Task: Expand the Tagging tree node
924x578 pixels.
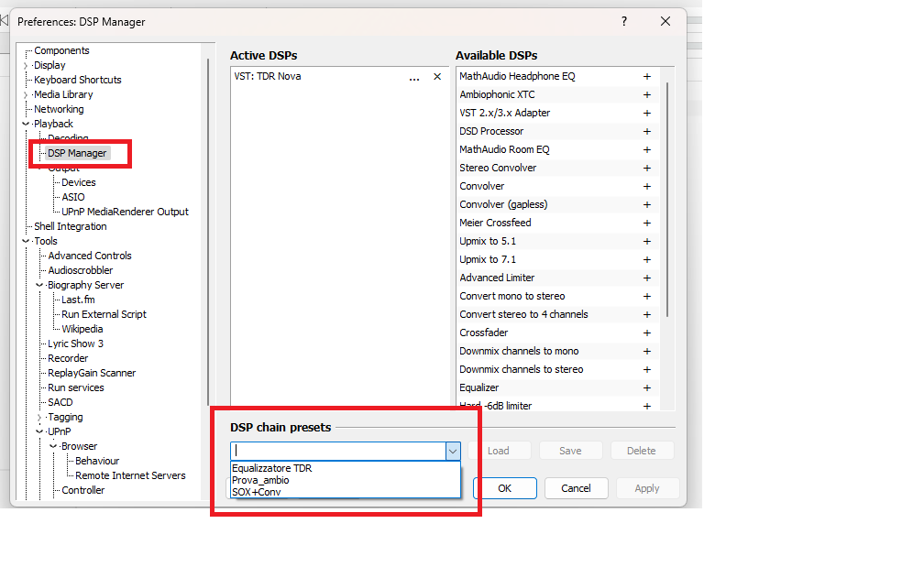Action: point(39,418)
